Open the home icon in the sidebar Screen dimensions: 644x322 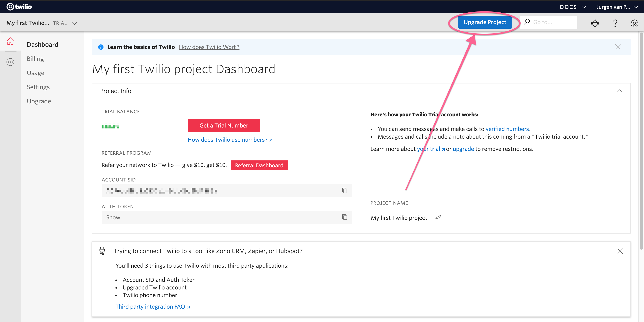click(x=10, y=41)
